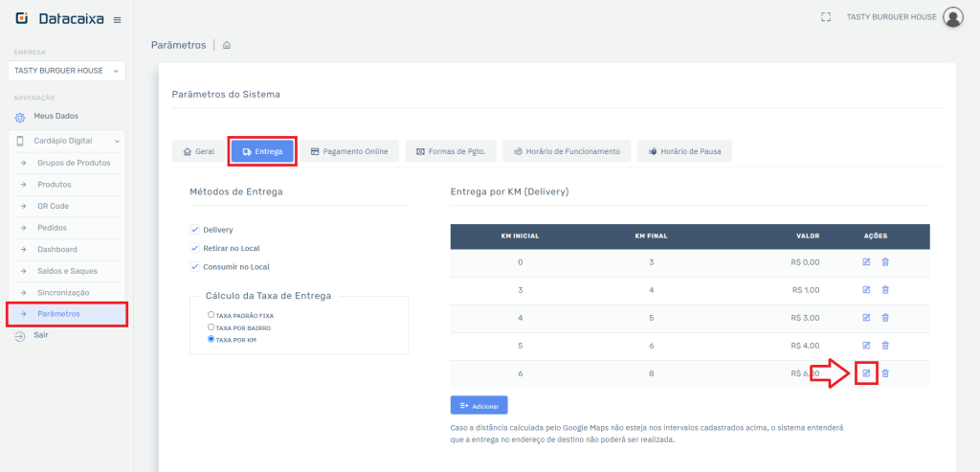Toggle the hamburger menu beside the Datacaixa logo
The height and width of the screenshot is (472, 980).
click(117, 20)
